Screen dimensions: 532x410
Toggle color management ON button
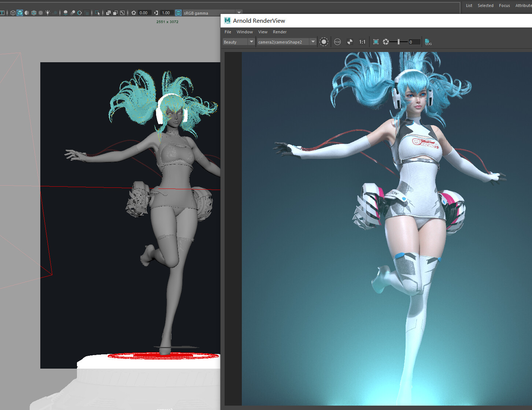point(178,13)
